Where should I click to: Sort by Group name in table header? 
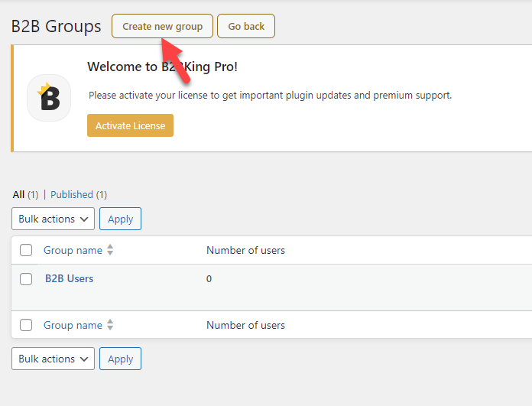coord(73,250)
